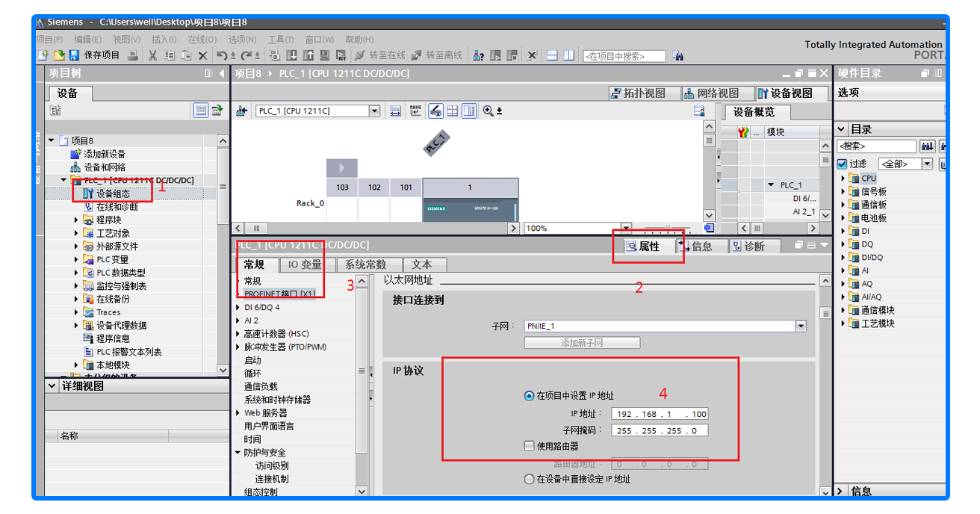Switch to 文本 tab

click(x=423, y=264)
